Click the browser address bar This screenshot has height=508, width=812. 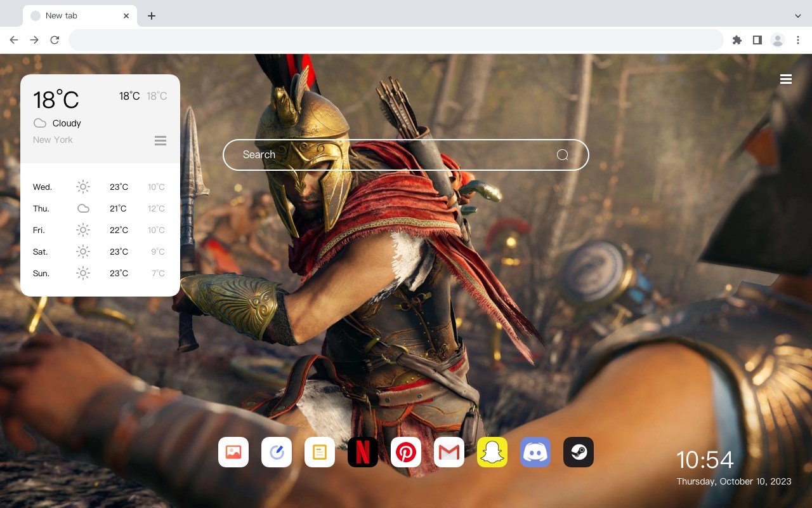point(396,40)
